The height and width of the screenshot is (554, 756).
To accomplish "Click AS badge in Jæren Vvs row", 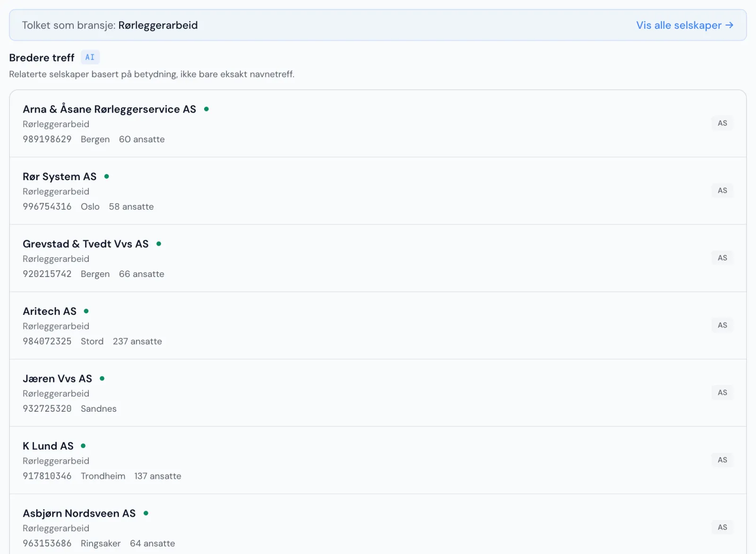I will (x=722, y=393).
